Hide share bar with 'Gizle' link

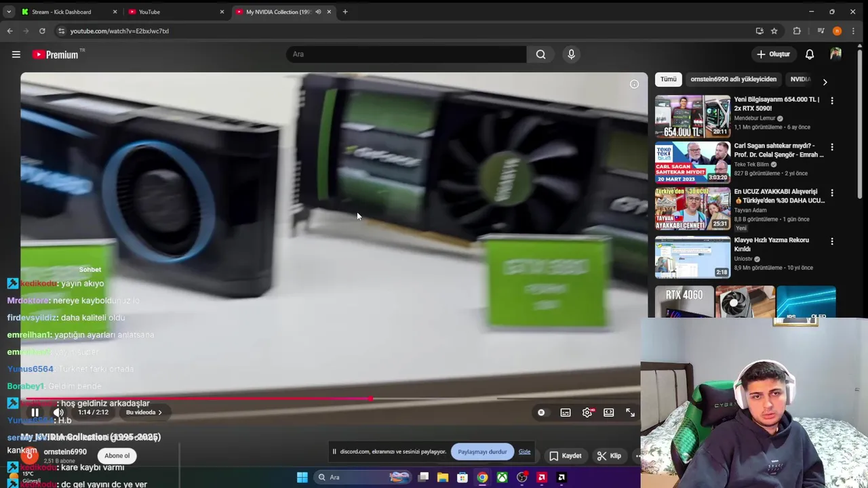(525, 452)
